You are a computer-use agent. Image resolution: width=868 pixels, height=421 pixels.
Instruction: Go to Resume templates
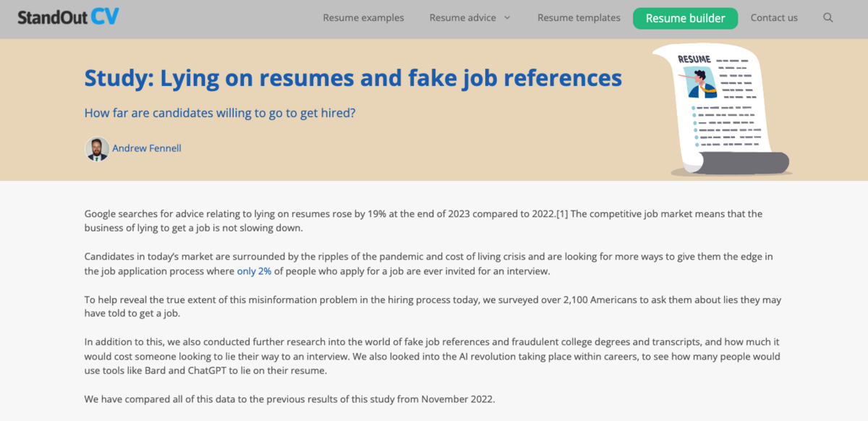point(579,18)
